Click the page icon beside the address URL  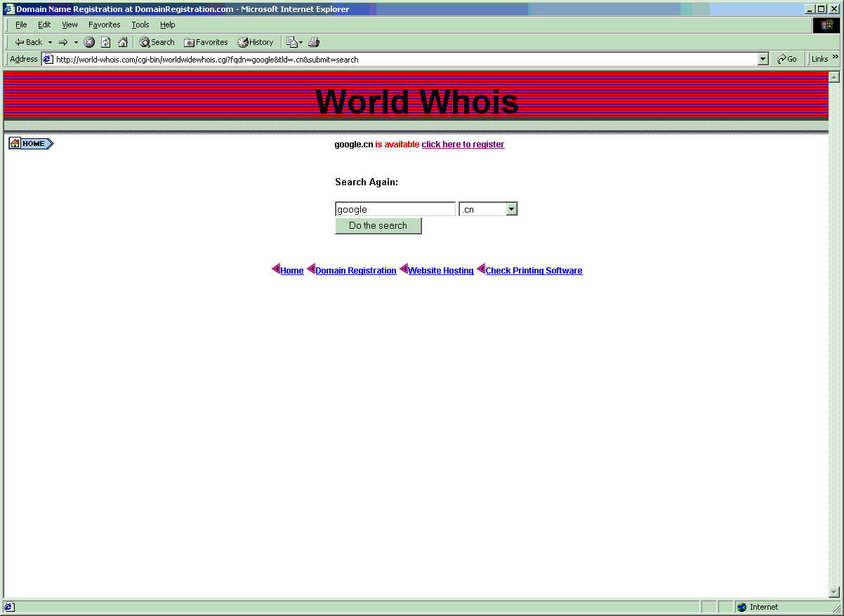pyautogui.click(x=48, y=60)
